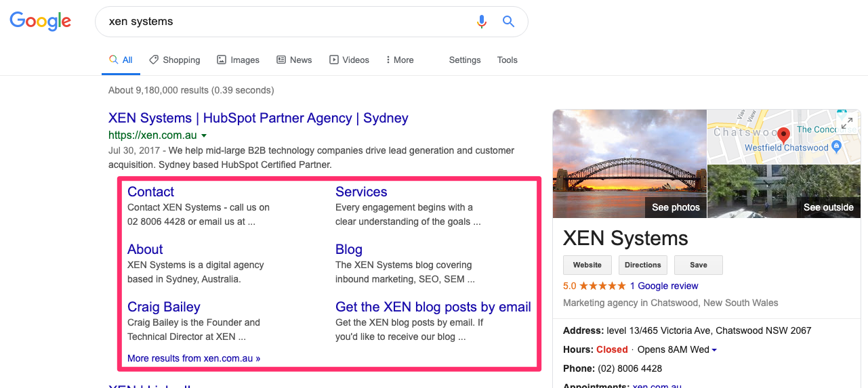Open the Chatswood map thumbnail
Viewport: 868px width, 388px height.
(784, 137)
